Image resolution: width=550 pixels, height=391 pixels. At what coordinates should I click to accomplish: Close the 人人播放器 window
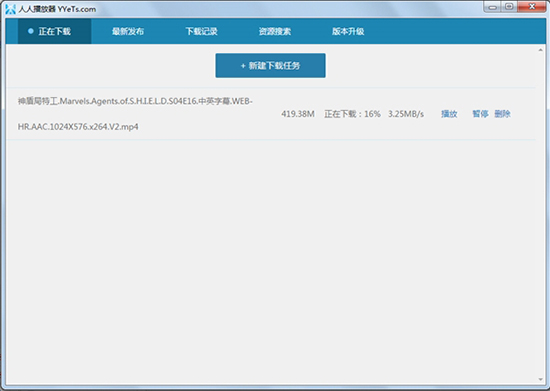(x=532, y=7)
